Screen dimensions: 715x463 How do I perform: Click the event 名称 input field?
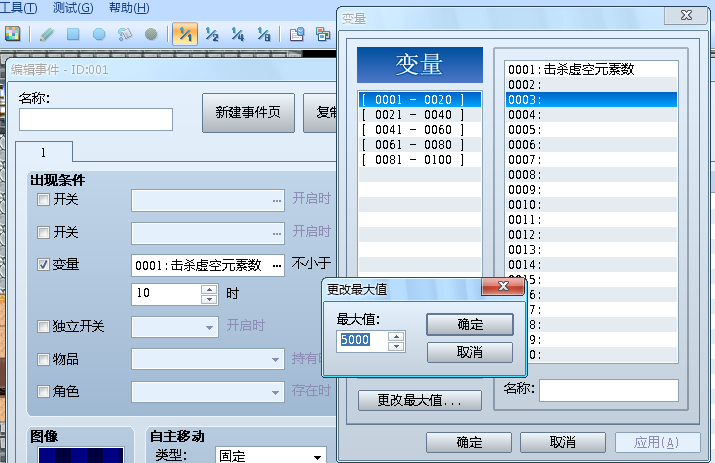pyautogui.click(x=96, y=120)
